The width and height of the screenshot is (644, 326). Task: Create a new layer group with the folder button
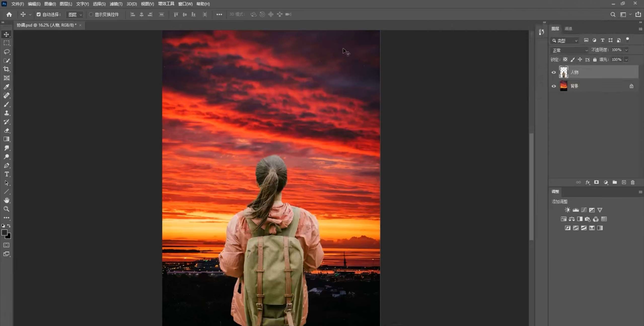pyautogui.click(x=615, y=182)
